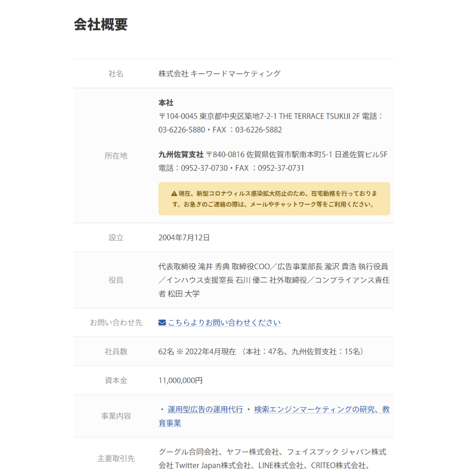This screenshot has height=476, width=464.
Task: Select the bold 本社 heading
Action: (166, 103)
